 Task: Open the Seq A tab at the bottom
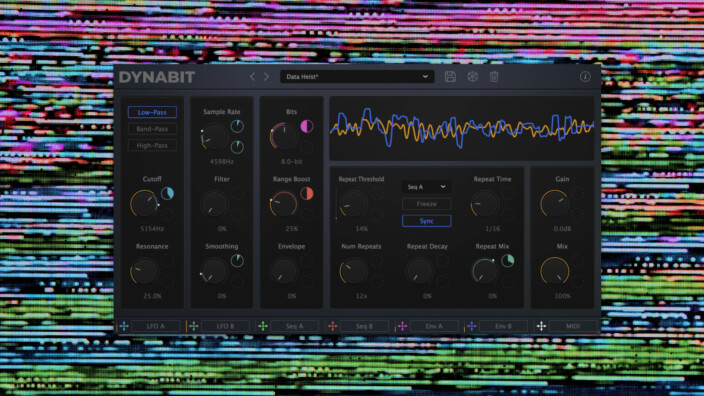(x=295, y=326)
